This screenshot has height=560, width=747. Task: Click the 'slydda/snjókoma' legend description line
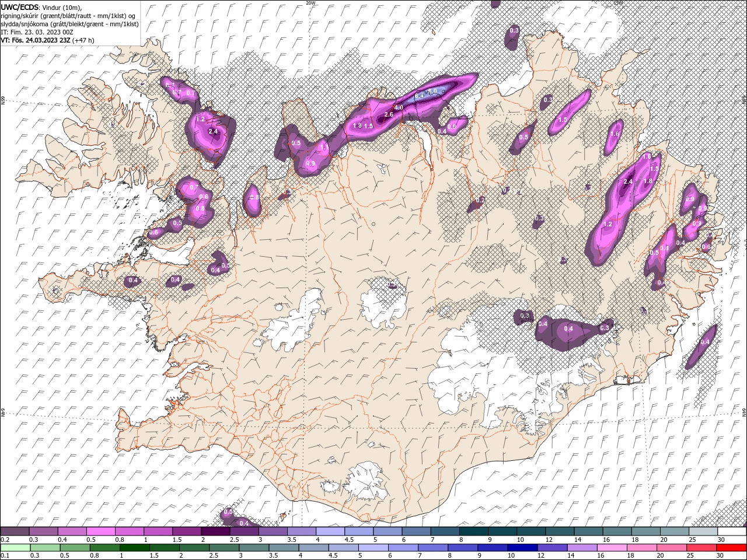click(x=70, y=24)
